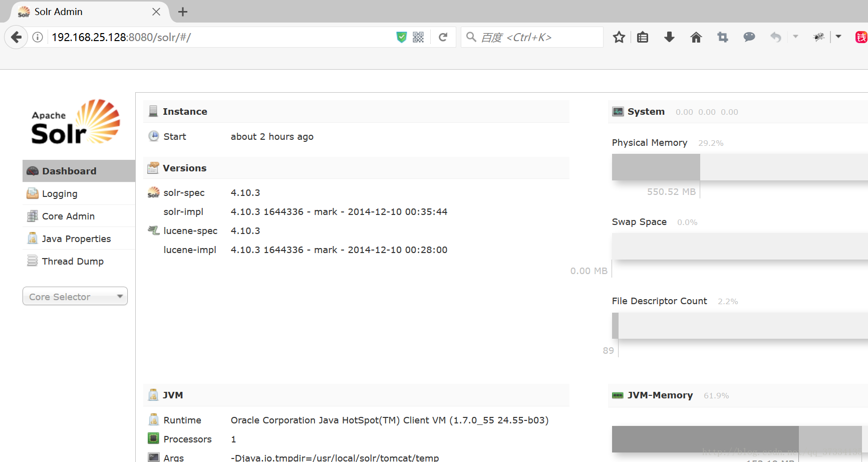Expand the Core Selector dropdown

click(75, 296)
